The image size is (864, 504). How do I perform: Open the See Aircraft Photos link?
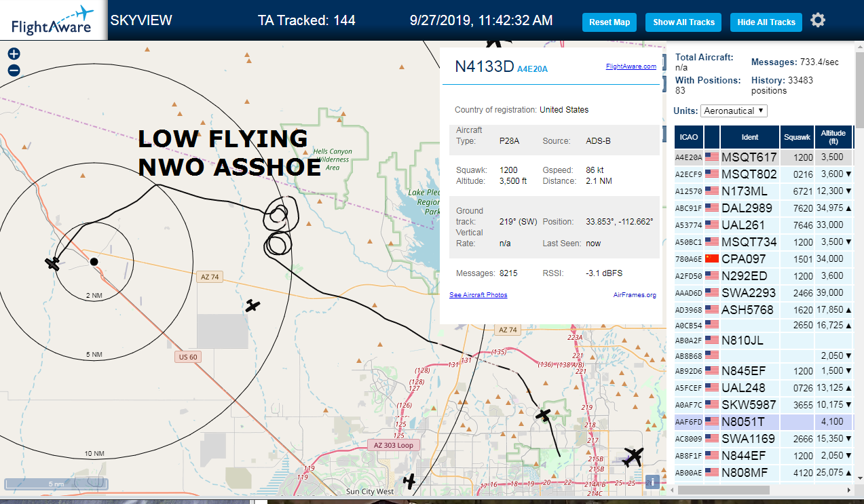(478, 295)
